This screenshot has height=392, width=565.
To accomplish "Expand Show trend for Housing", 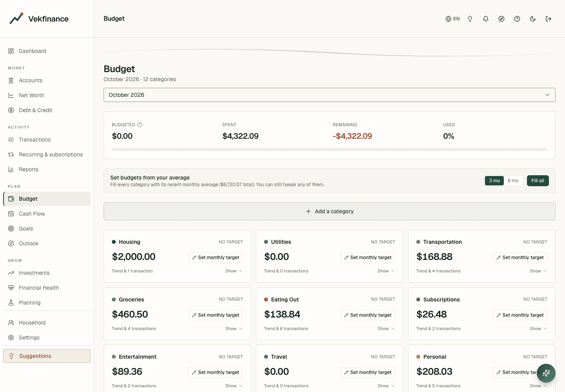I will point(234,271).
